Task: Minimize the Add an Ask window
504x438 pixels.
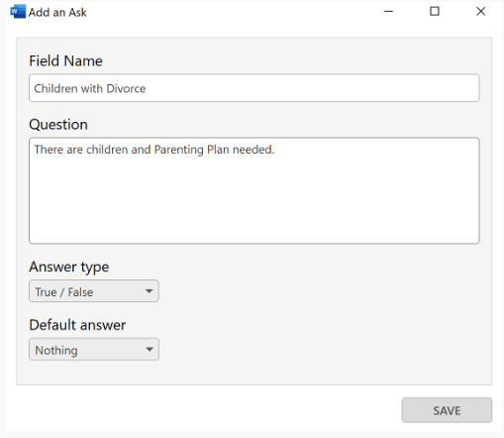Action: click(388, 12)
